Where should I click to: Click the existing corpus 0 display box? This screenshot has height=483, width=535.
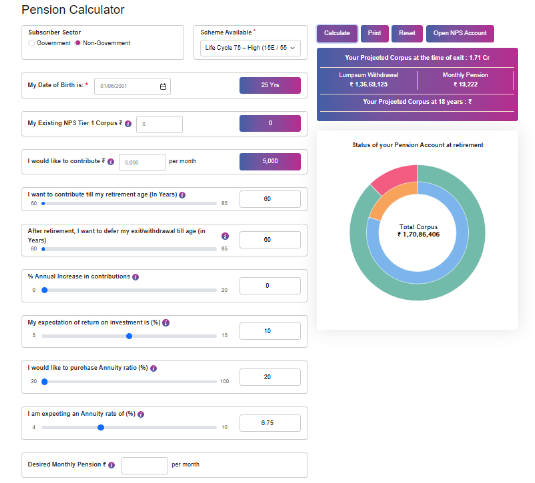[270, 123]
